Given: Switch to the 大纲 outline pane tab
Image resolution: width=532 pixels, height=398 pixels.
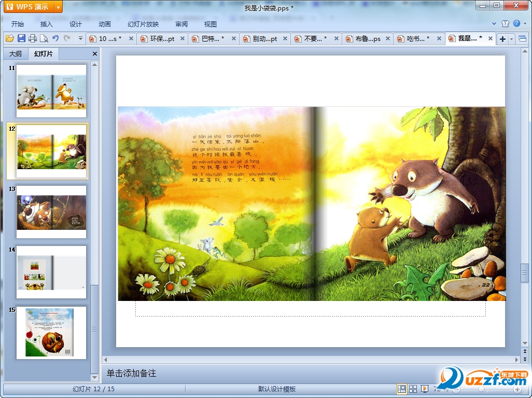Looking at the screenshot, I should 15,53.
